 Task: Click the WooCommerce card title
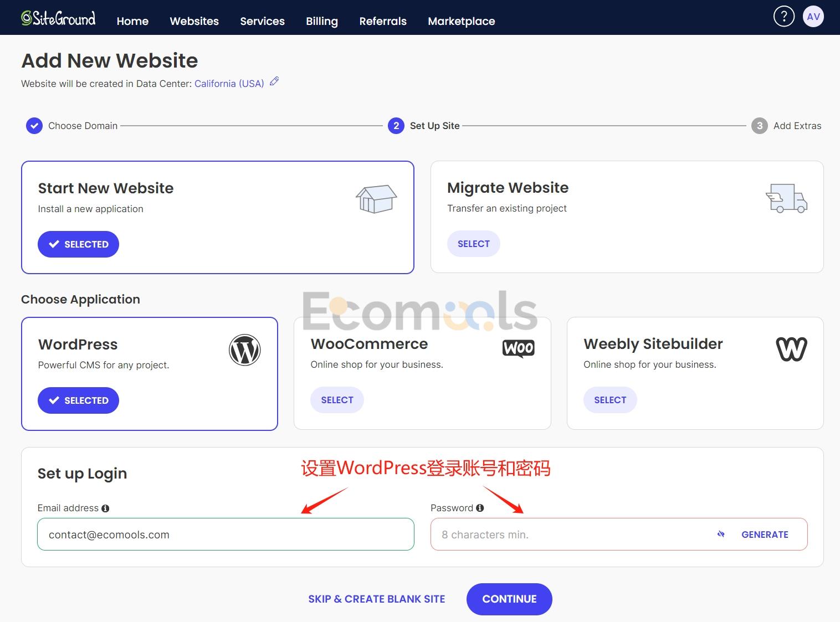pos(369,344)
